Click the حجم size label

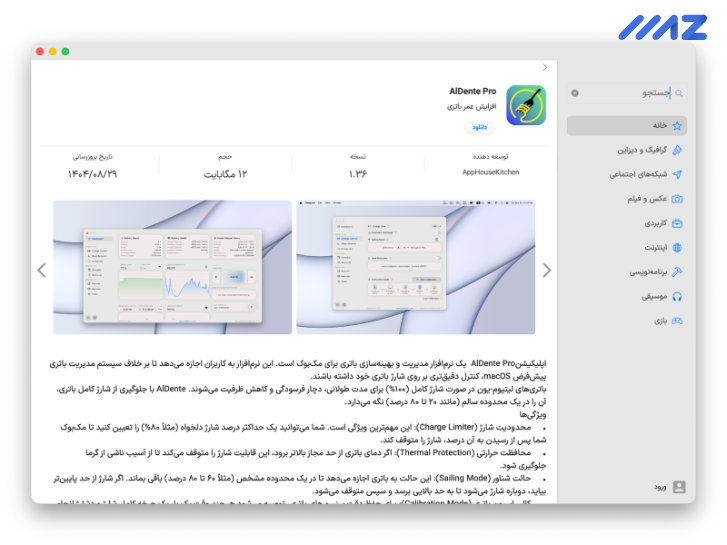tap(225, 157)
